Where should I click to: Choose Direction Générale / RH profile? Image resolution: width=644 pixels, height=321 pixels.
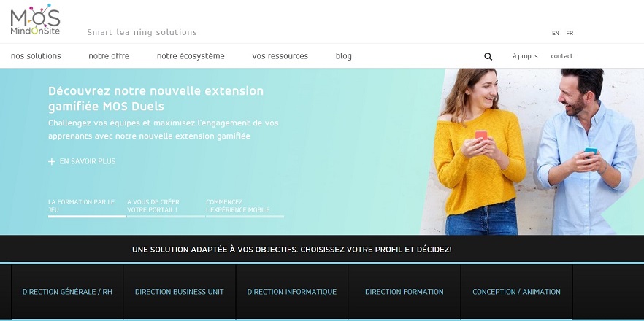[x=67, y=292]
